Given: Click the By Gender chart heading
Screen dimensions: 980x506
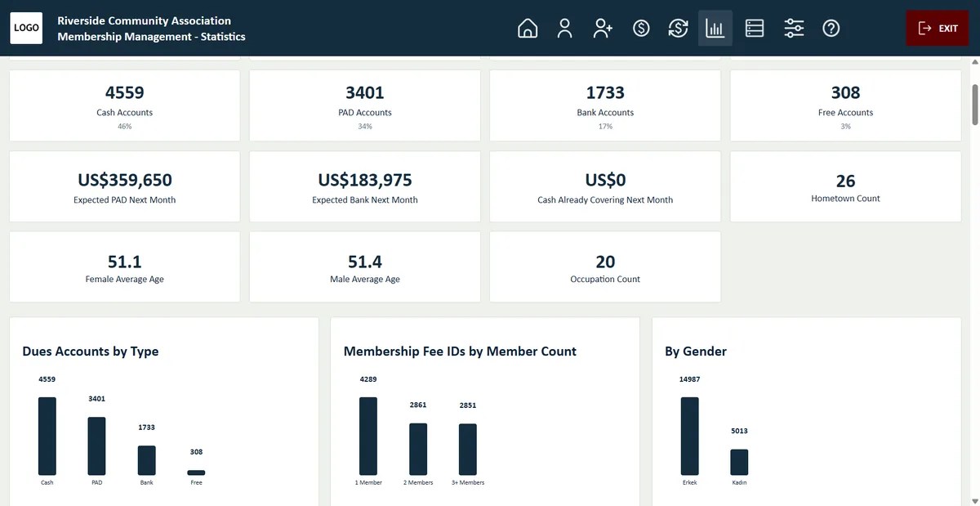Looking at the screenshot, I should (696, 352).
